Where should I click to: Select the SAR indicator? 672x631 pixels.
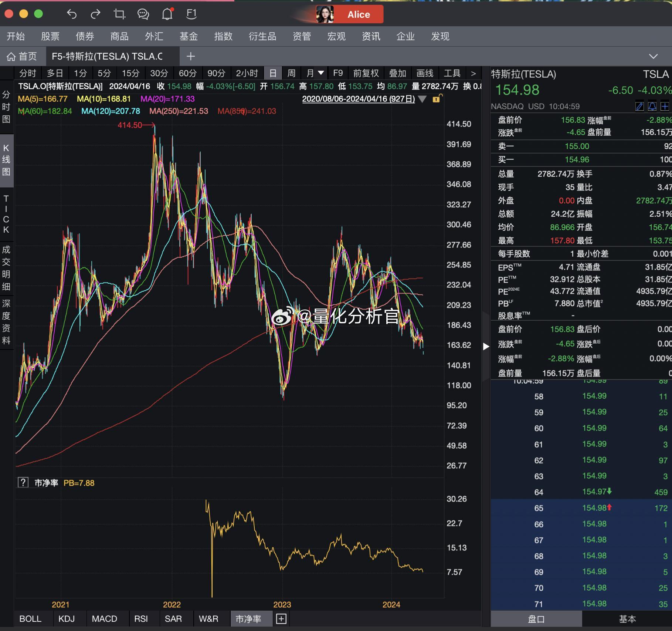point(173,619)
